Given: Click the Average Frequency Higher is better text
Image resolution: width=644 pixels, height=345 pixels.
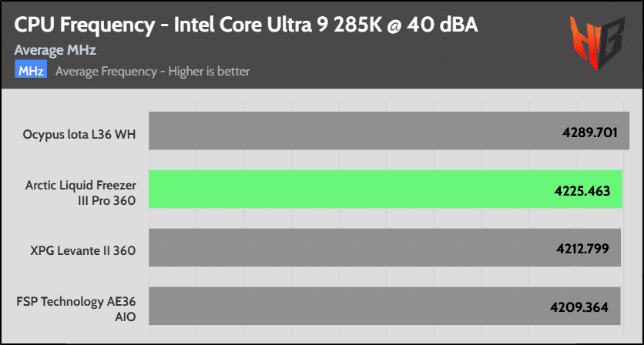Looking at the screenshot, I should pos(153,72).
